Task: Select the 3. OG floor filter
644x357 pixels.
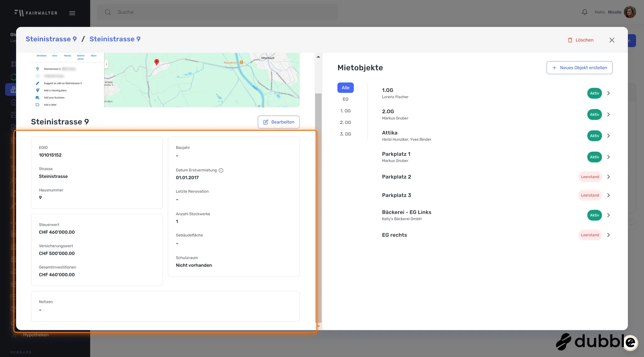Action: [345, 134]
